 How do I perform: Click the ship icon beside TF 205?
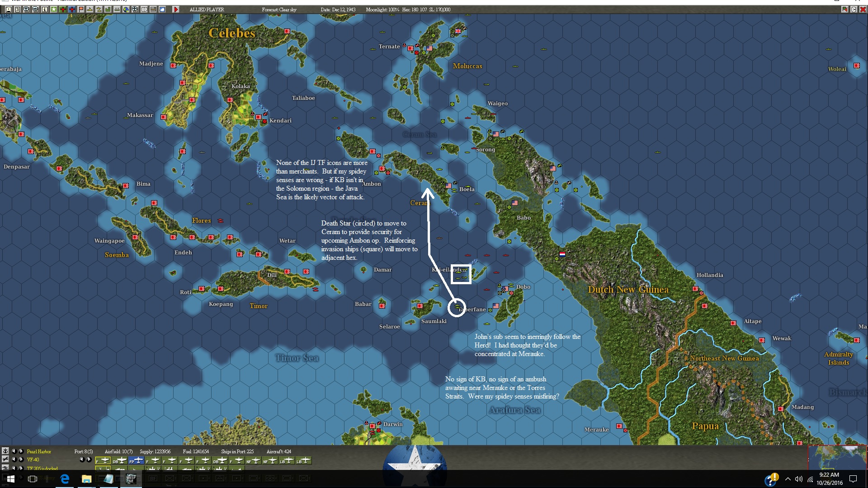[5, 468]
